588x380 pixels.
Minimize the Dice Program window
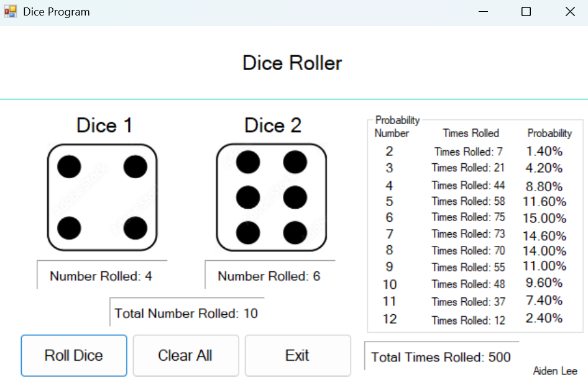tap(482, 12)
